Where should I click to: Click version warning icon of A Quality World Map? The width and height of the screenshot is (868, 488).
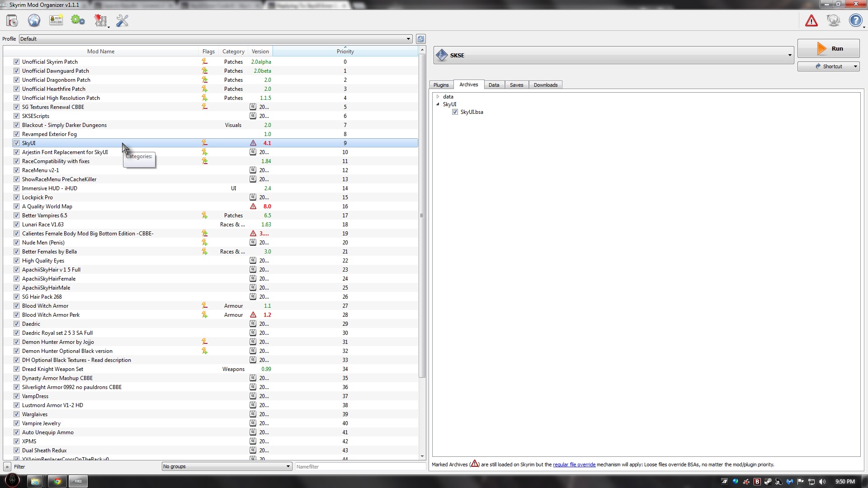253,206
